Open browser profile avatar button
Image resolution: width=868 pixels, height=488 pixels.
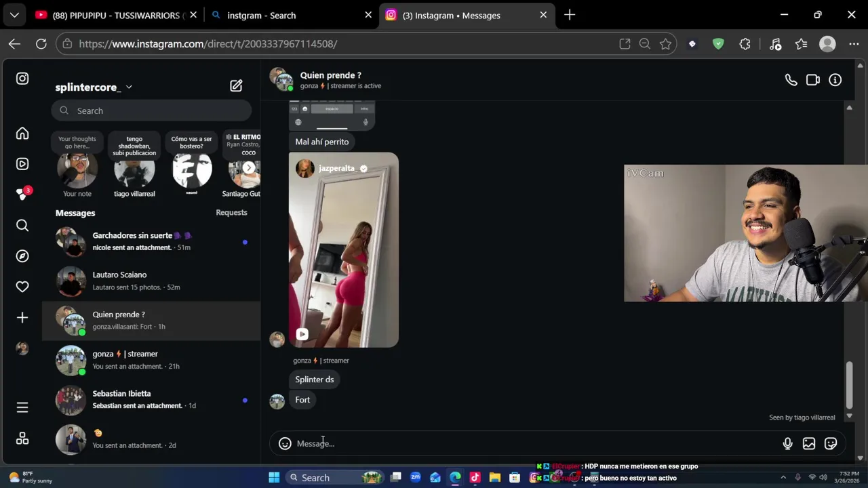click(x=827, y=44)
